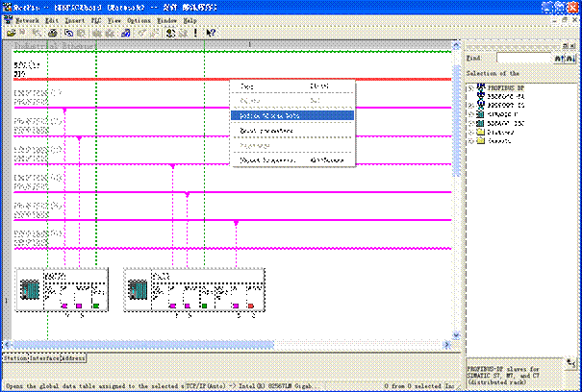Click the CPU module icon in second station
Viewport: 582px width, 392px height.
[x=138, y=289]
